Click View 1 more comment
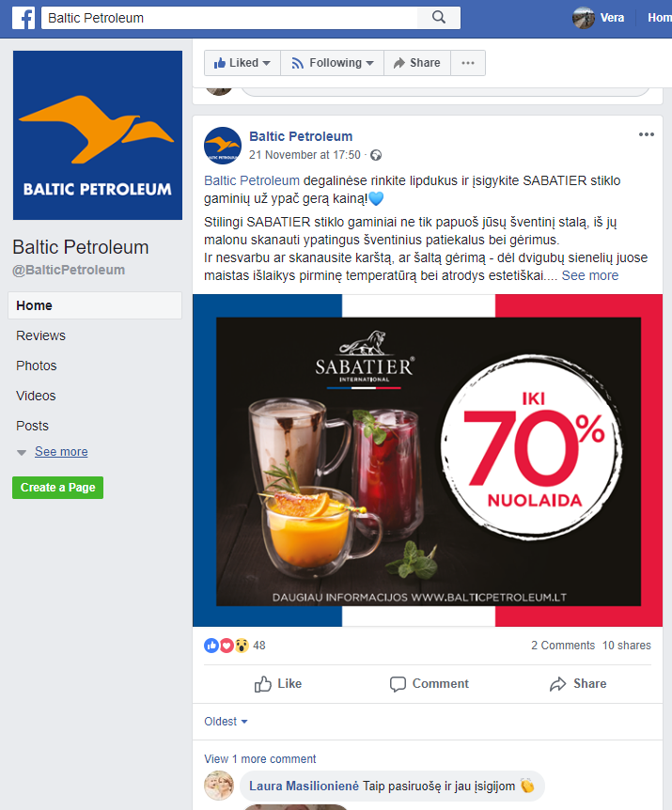This screenshot has height=810, width=672. click(259, 759)
